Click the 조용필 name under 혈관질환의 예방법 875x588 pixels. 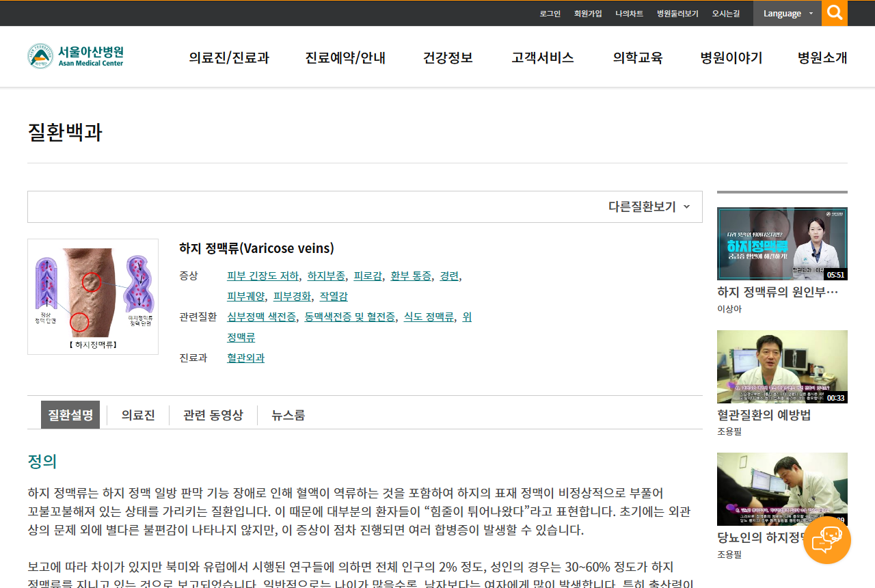729,431
